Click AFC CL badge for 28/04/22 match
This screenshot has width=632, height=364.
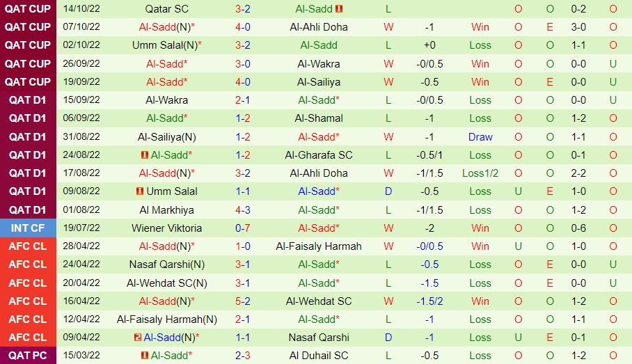[x=29, y=246]
